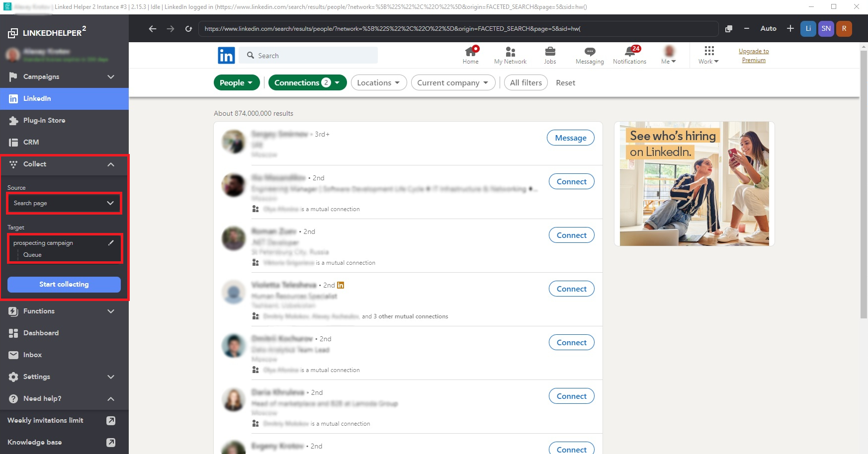
Task: Click the Campaigns flag icon
Action: point(13,77)
